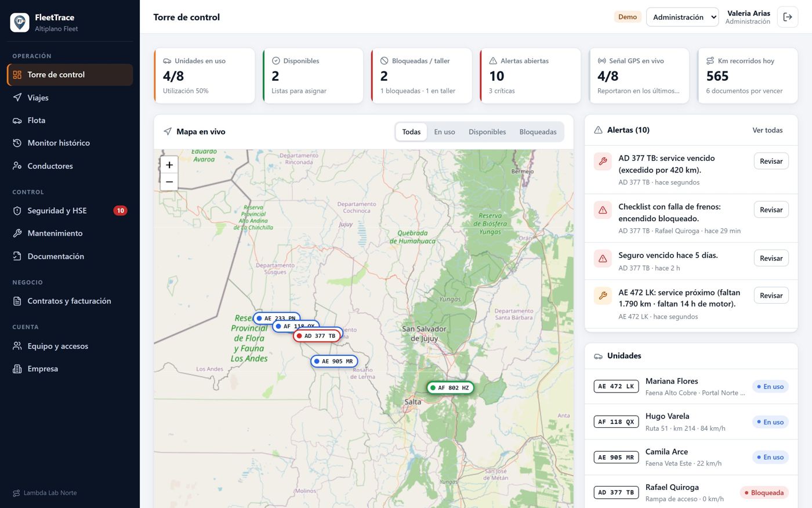This screenshot has height=508, width=812.
Task: Click the Demo badge in header
Action: pos(628,17)
